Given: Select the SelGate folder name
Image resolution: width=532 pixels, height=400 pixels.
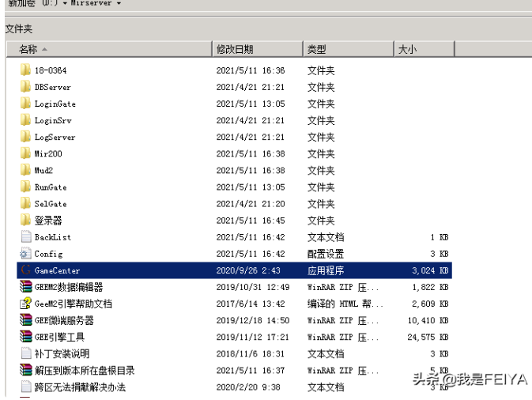Looking at the screenshot, I should point(51,203).
